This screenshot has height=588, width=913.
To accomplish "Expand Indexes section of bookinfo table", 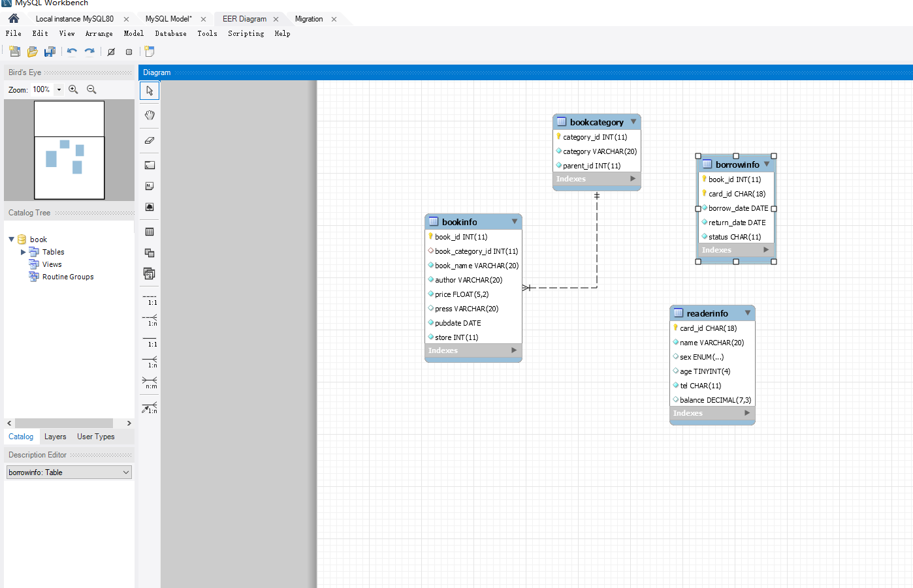I will coord(514,350).
